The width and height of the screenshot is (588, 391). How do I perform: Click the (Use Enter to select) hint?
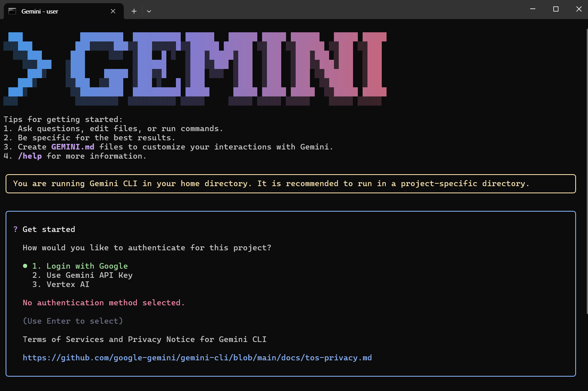(x=73, y=321)
